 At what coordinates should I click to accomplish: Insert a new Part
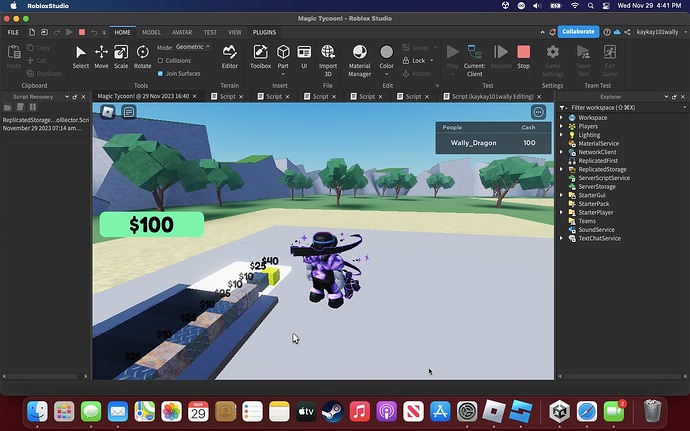[x=283, y=57]
